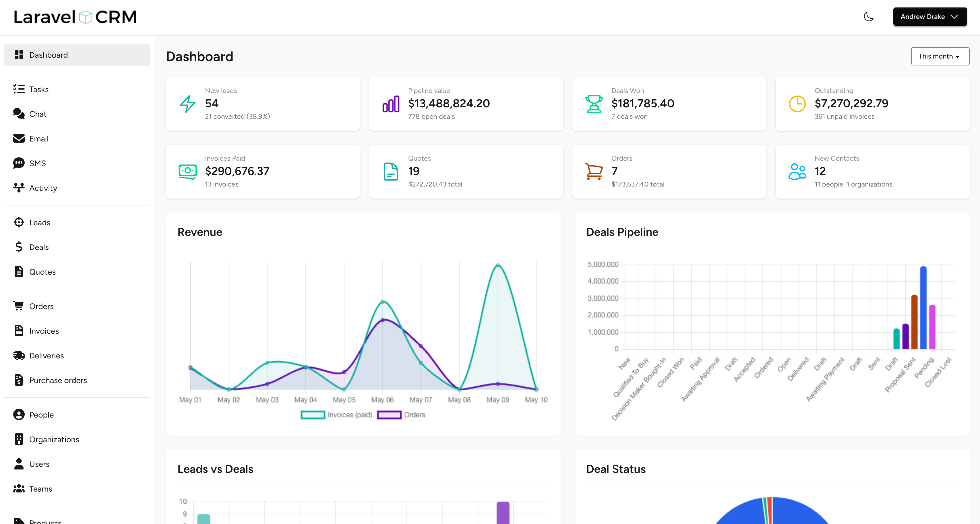The width and height of the screenshot is (980, 524).
Task: Open Leads page from sidebar
Action: pyautogui.click(x=77, y=222)
